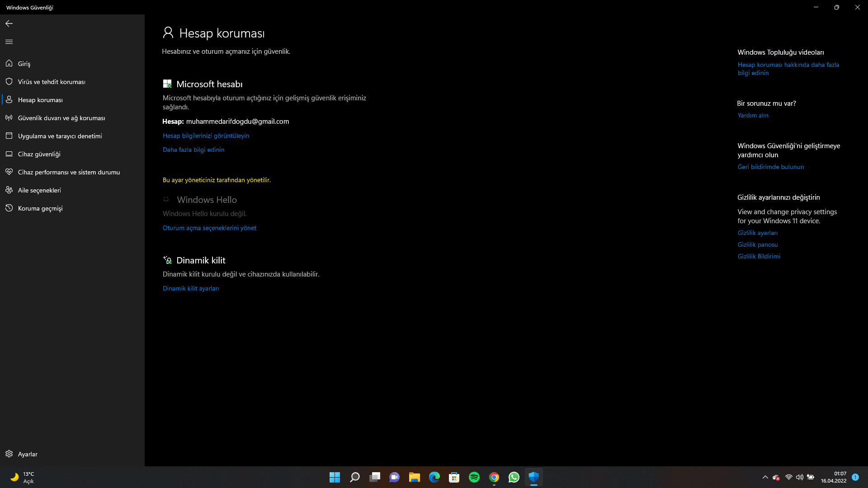This screenshot has width=868, height=488.
Task: Click Oturum açma seçeneklerini yönet link
Action: click(x=209, y=228)
